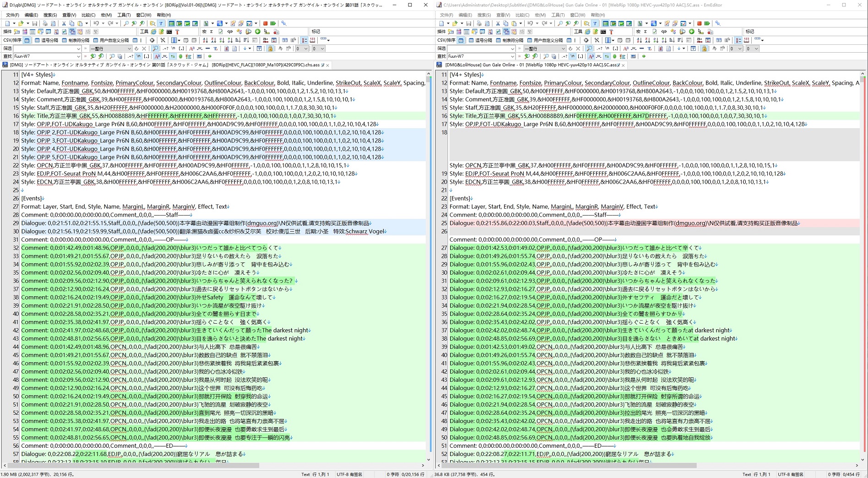Click red Record macro icon in left window
Viewport: 868px width, 478px height.
(265, 23)
